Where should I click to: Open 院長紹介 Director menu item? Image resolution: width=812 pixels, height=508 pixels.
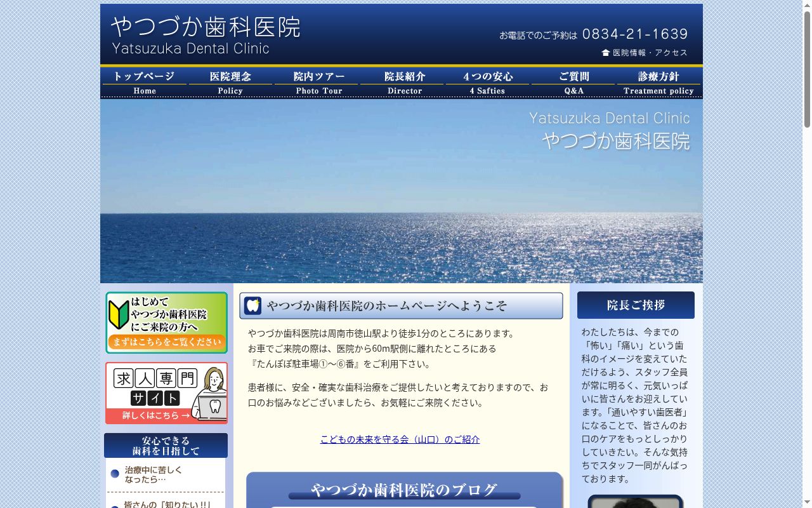coord(402,83)
